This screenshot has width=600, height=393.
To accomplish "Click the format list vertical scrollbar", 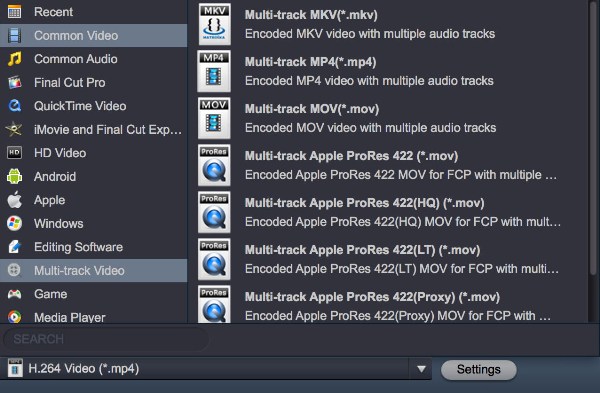I will (594, 138).
